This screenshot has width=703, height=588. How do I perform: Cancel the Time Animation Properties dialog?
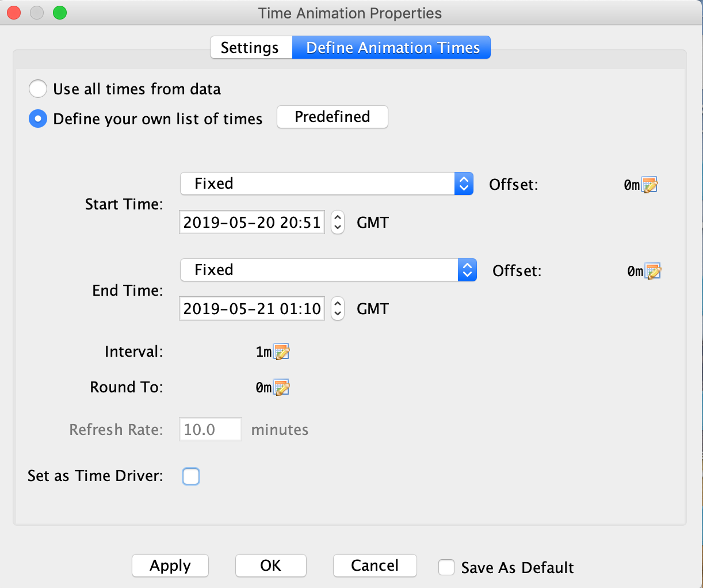pyautogui.click(x=375, y=566)
